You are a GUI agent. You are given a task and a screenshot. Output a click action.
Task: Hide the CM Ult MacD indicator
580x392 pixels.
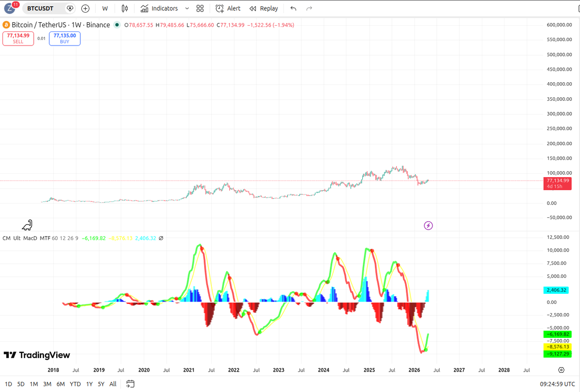click(x=162, y=238)
